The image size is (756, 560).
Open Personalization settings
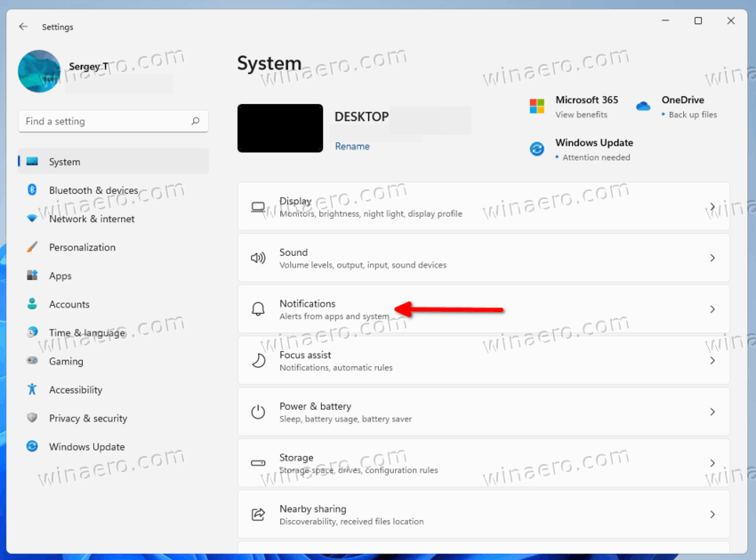coord(114,247)
